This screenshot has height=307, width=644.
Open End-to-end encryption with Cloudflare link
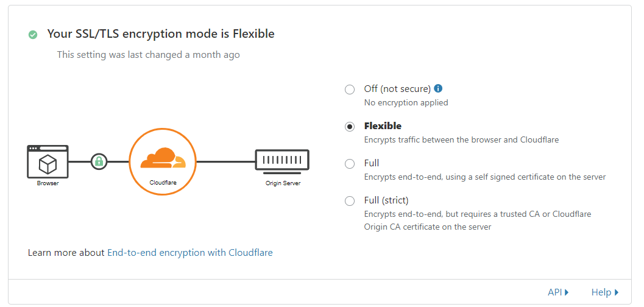pos(189,252)
